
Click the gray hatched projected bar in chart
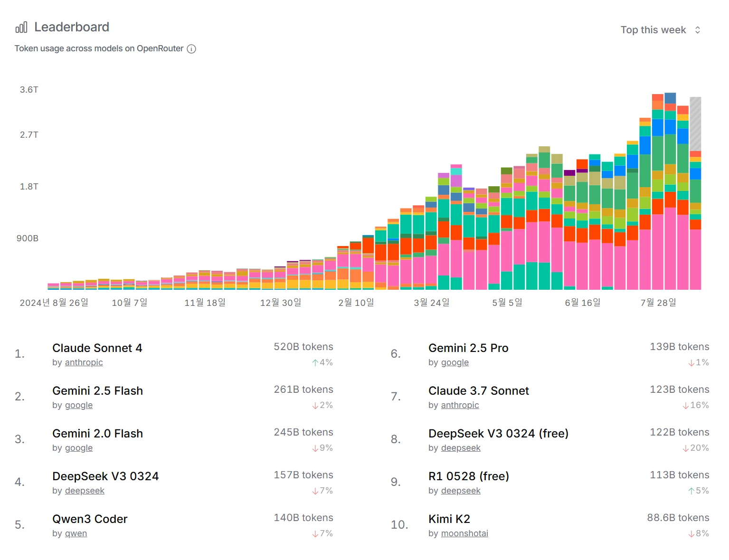click(x=695, y=123)
